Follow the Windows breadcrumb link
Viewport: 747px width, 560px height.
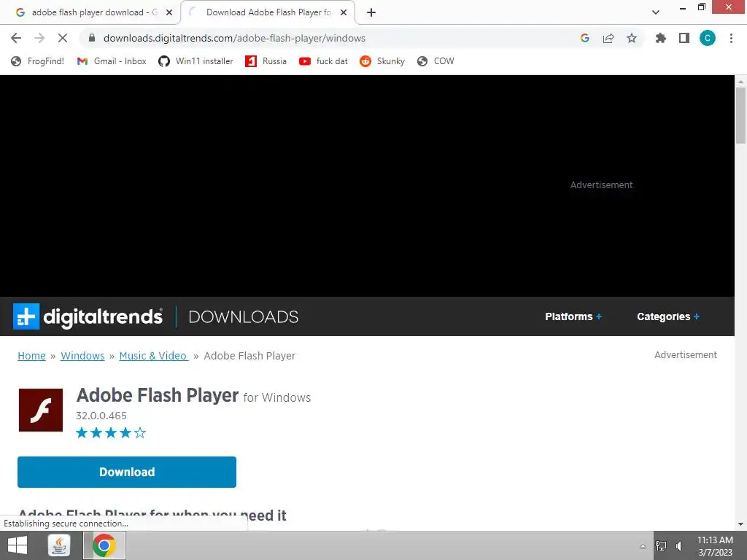click(82, 356)
